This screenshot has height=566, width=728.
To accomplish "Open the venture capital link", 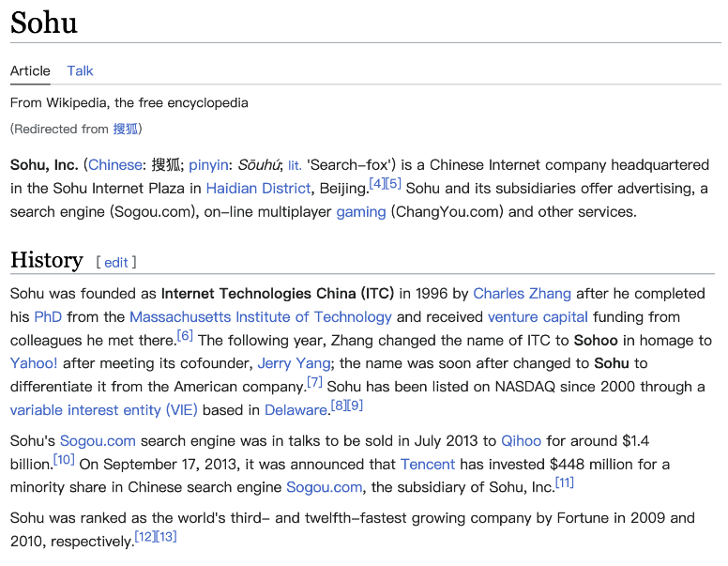I will 538,317.
